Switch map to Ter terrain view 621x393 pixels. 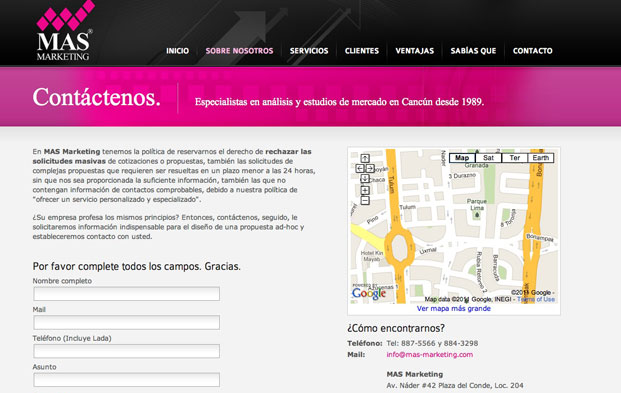pyautogui.click(x=514, y=158)
